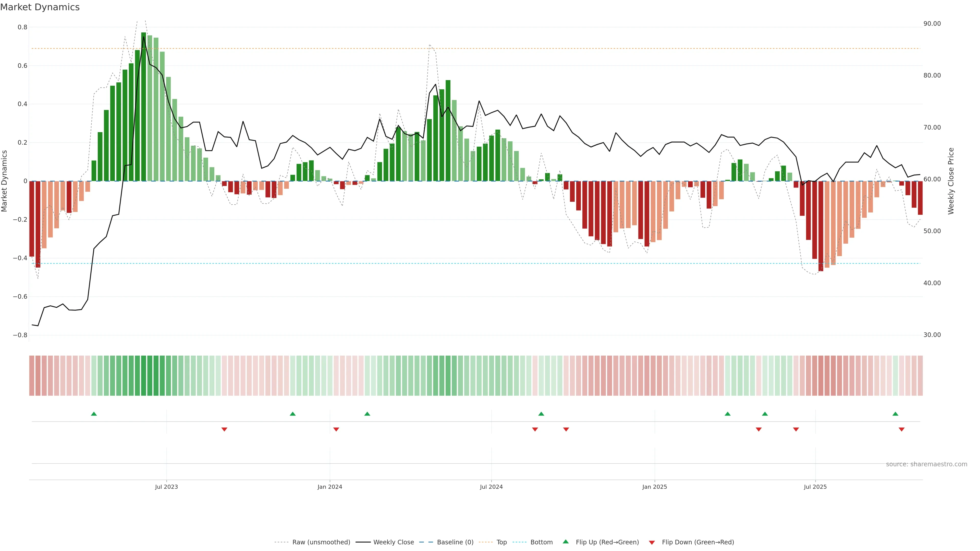Click the Jan 2025 x-axis label
980x551 pixels.
[x=654, y=487]
